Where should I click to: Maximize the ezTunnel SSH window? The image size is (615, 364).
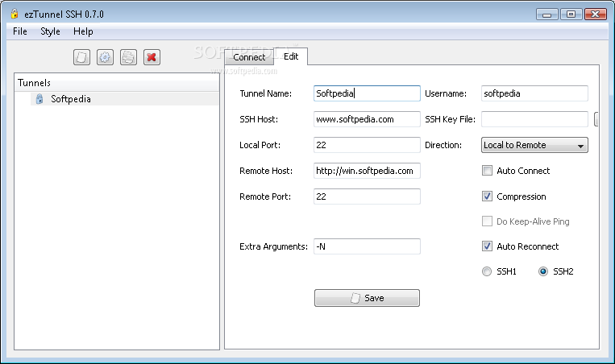[x=571, y=14]
